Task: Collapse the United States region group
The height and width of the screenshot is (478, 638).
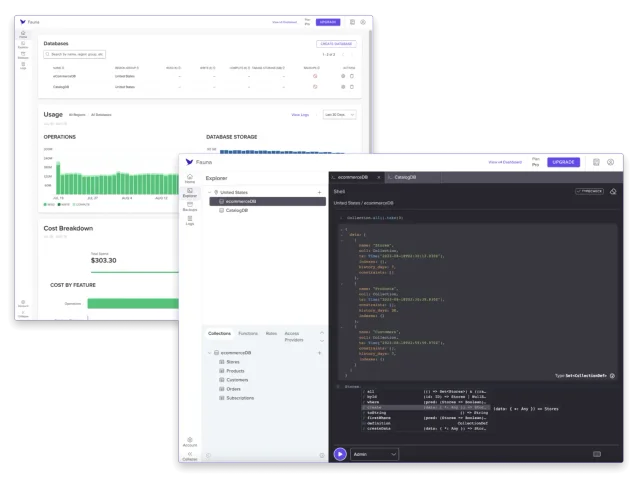Action: click(208, 192)
